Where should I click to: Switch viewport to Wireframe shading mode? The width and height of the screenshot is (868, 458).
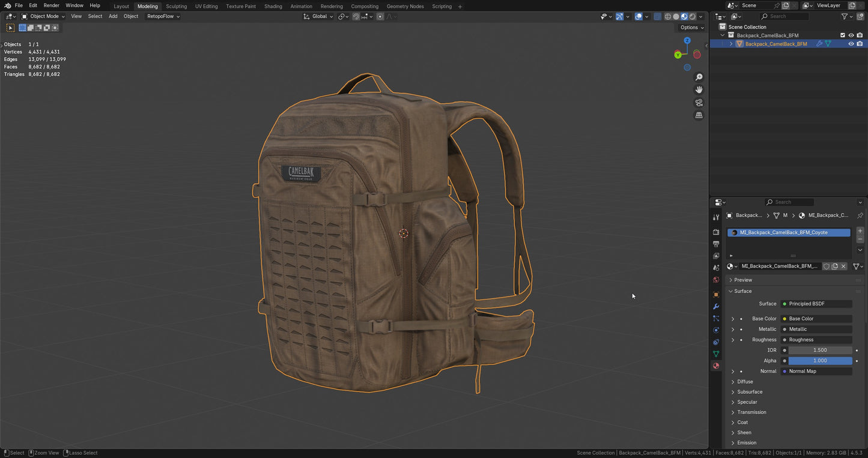pos(668,16)
